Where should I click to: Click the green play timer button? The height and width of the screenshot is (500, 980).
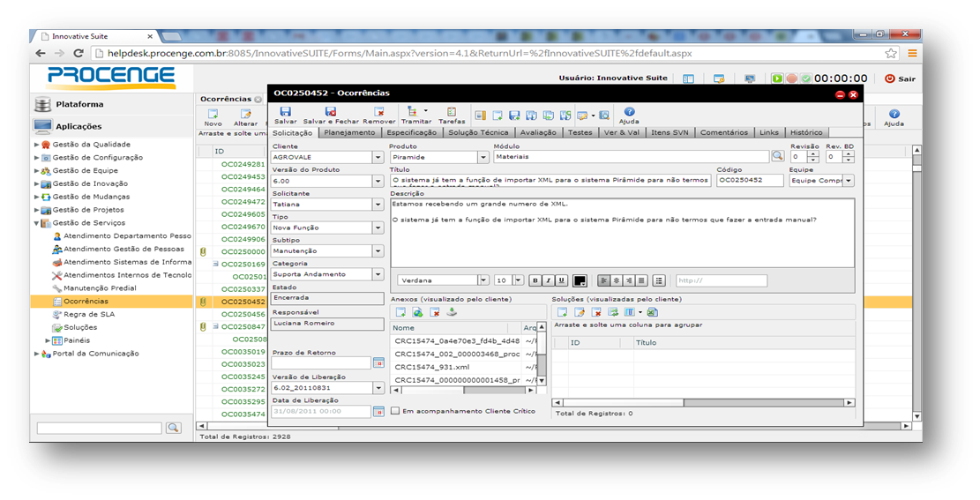[777, 78]
